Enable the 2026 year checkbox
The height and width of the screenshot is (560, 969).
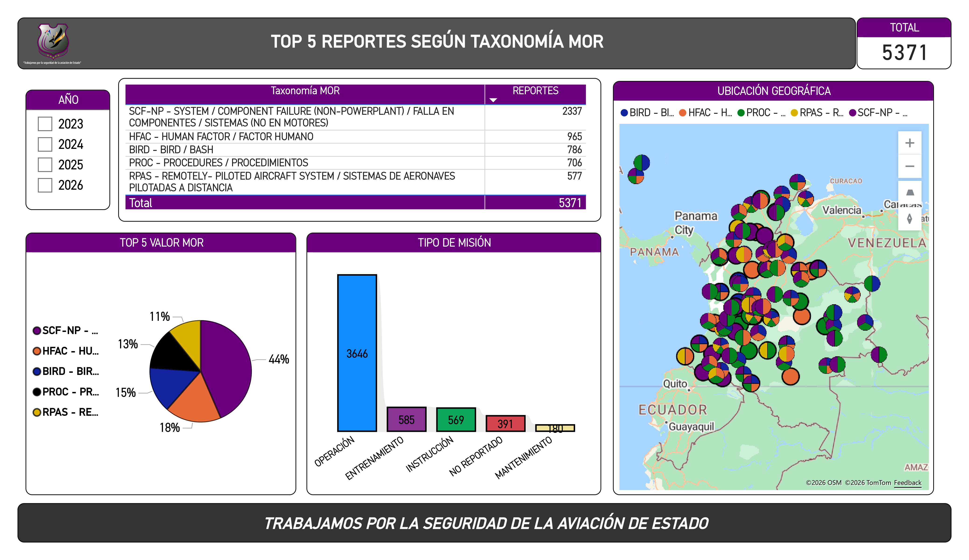[x=45, y=185]
